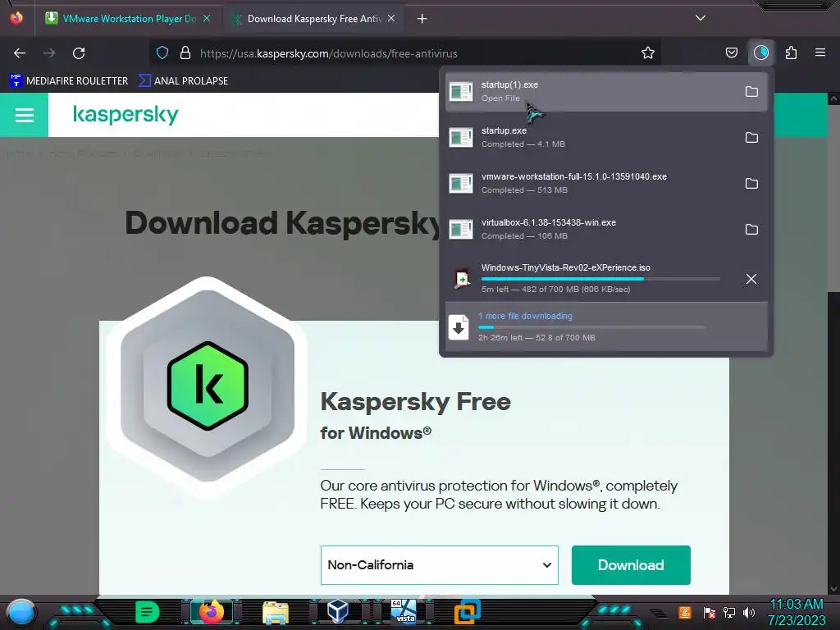
Task: Click the Firefox icon in title bar
Action: tap(16, 18)
